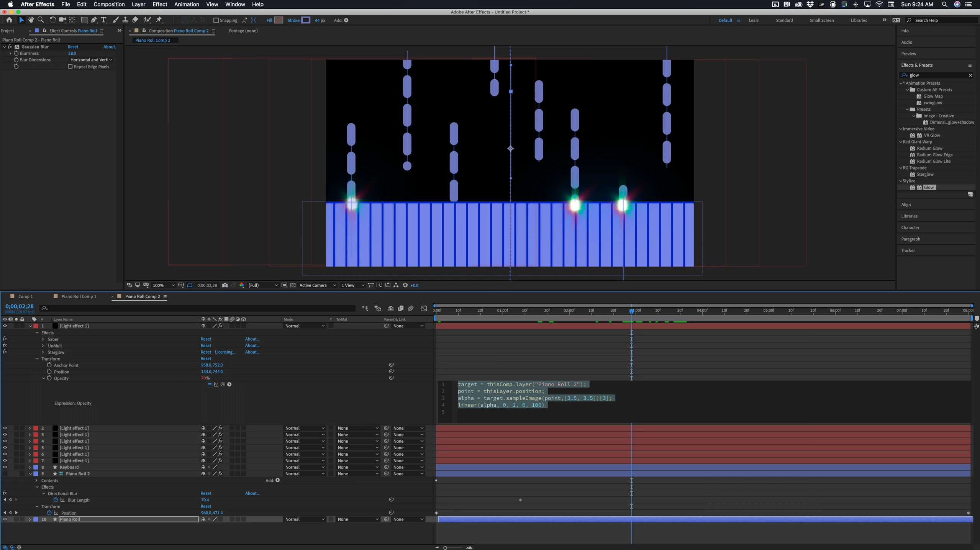
Task: Click About link for Saber effect
Action: [x=252, y=339]
